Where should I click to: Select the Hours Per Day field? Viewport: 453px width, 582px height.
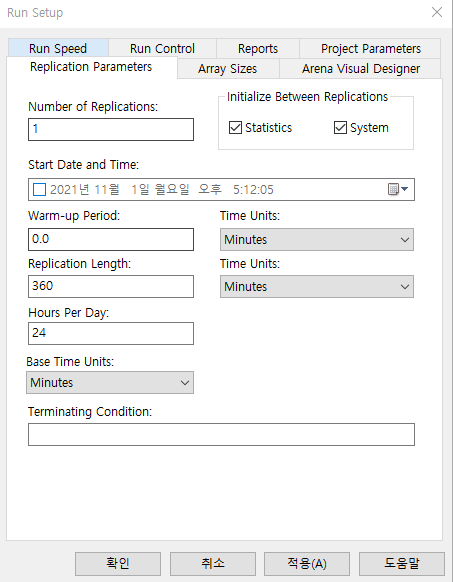pos(111,333)
